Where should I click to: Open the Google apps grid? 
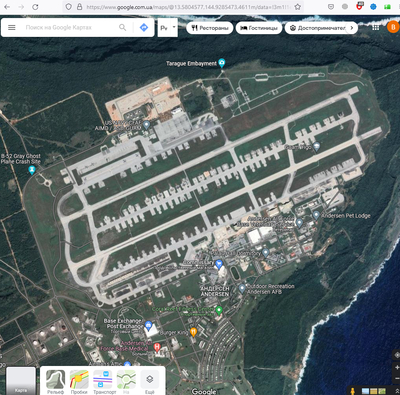(x=376, y=28)
